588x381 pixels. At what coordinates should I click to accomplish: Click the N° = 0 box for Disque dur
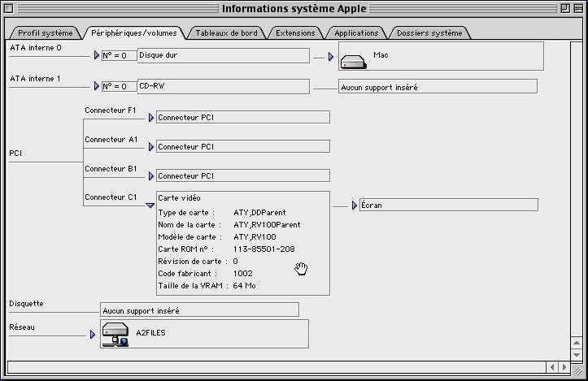(120, 55)
